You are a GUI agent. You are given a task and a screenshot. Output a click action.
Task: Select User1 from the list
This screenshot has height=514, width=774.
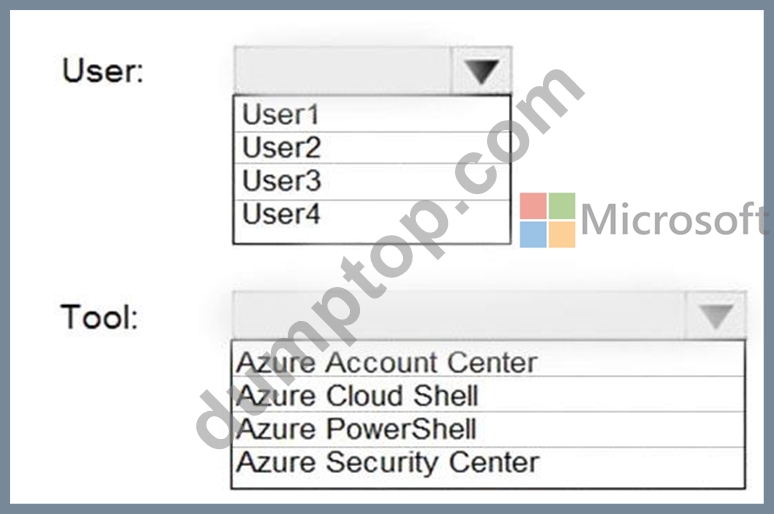pyautogui.click(x=372, y=114)
